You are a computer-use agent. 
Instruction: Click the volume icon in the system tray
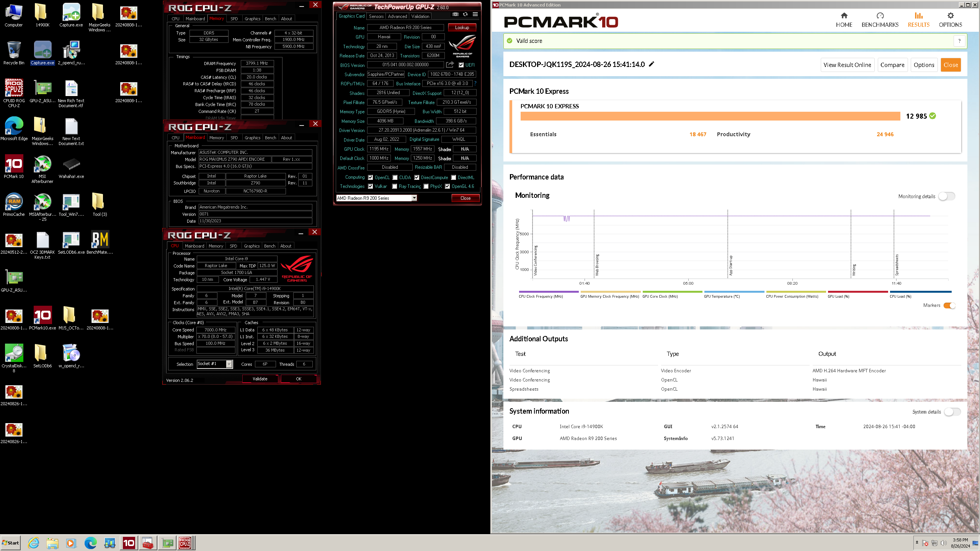944,543
